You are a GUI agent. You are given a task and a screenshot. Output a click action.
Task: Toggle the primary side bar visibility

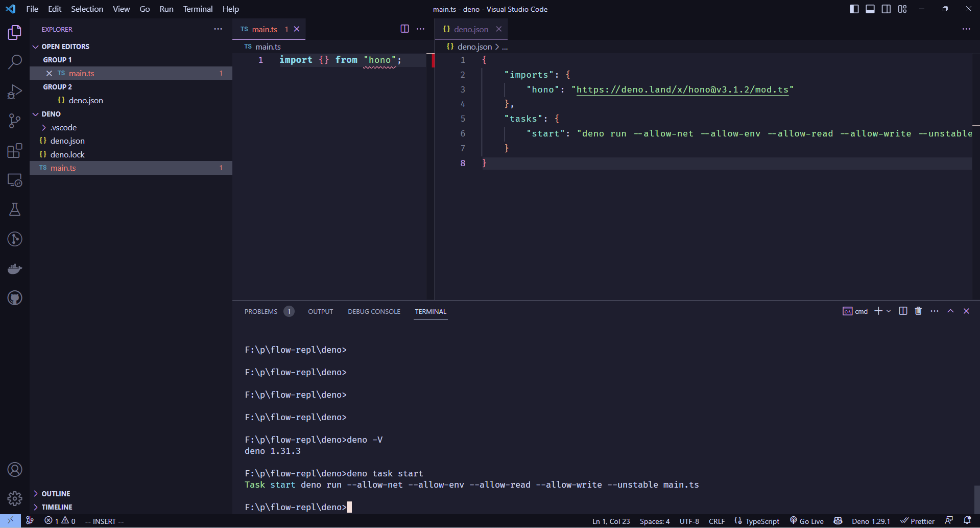pyautogui.click(x=854, y=9)
